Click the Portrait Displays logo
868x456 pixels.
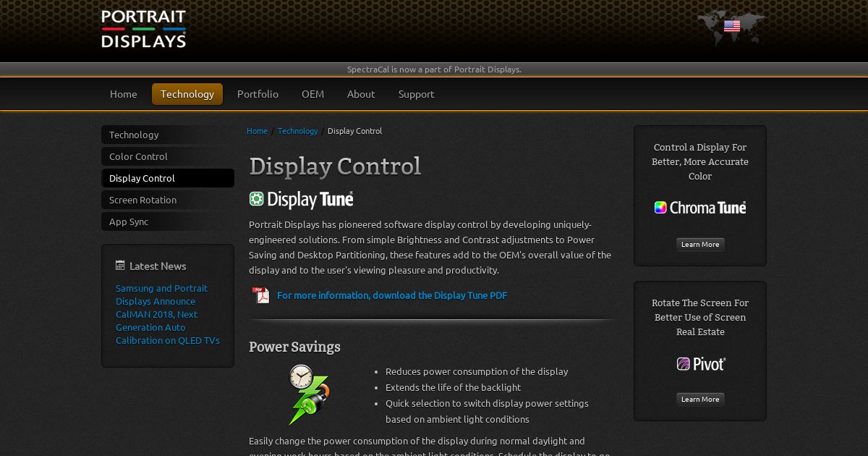click(144, 29)
